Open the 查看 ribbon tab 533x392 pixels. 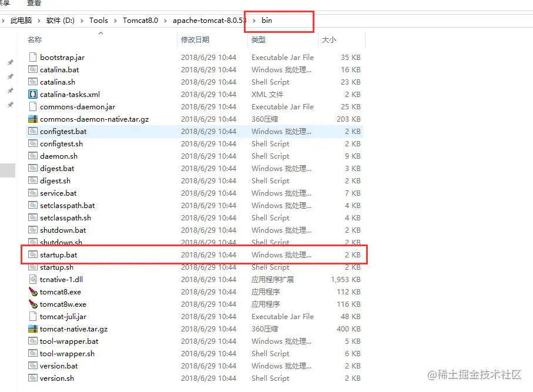(33, 3)
